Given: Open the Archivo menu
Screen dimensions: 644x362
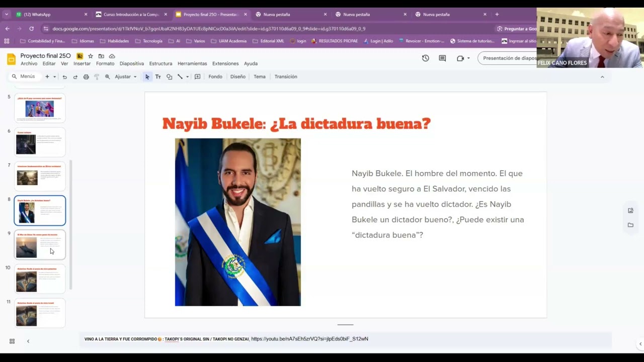Looking at the screenshot, I should pos(29,64).
